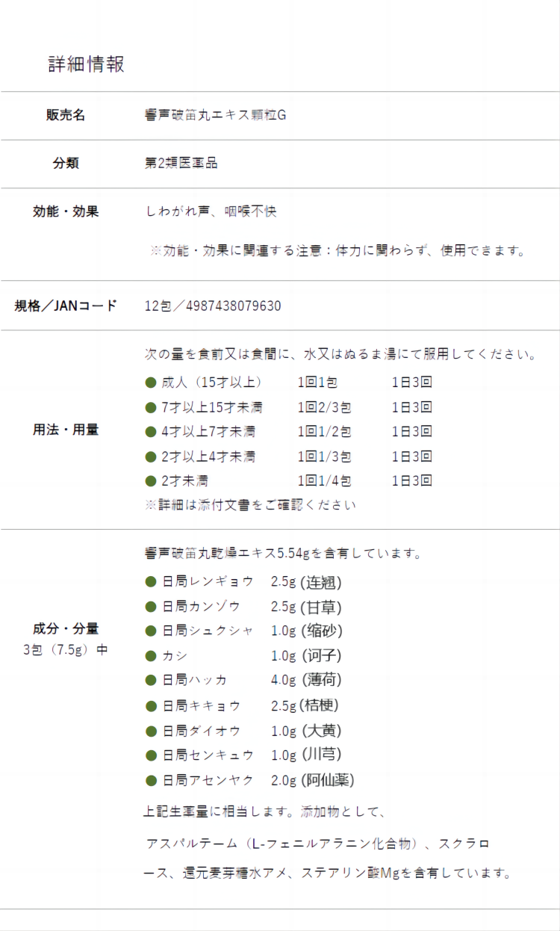
Task: Click the 用法・用量 row label
Action: coord(66,430)
